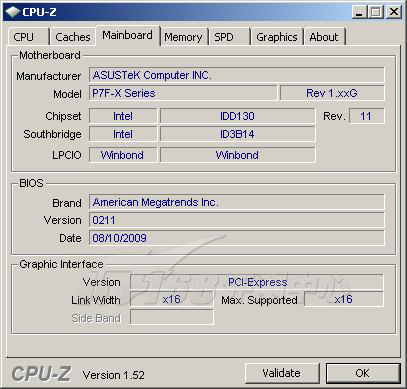Image resolution: width=407 pixels, height=389 pixels.
Task: Click the chipset IDD130 field
Action: 237,116
